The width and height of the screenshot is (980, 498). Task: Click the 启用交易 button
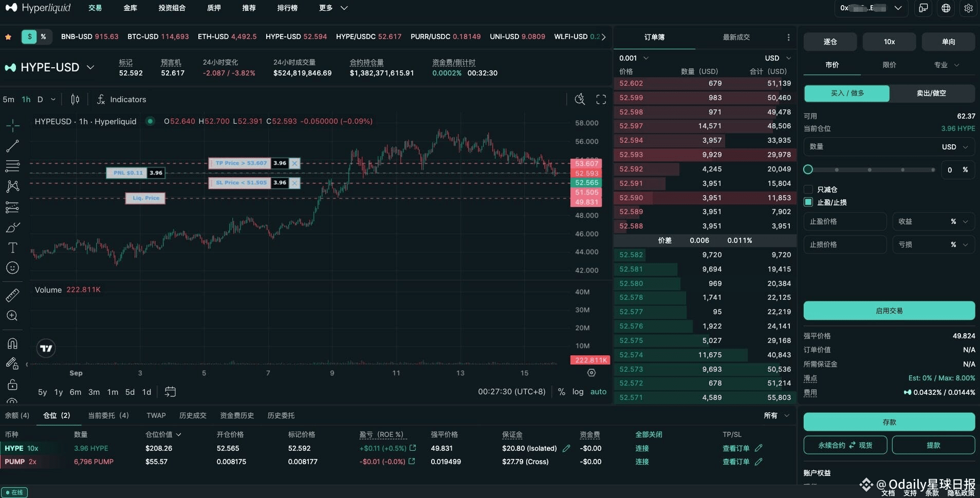point(889,311)
